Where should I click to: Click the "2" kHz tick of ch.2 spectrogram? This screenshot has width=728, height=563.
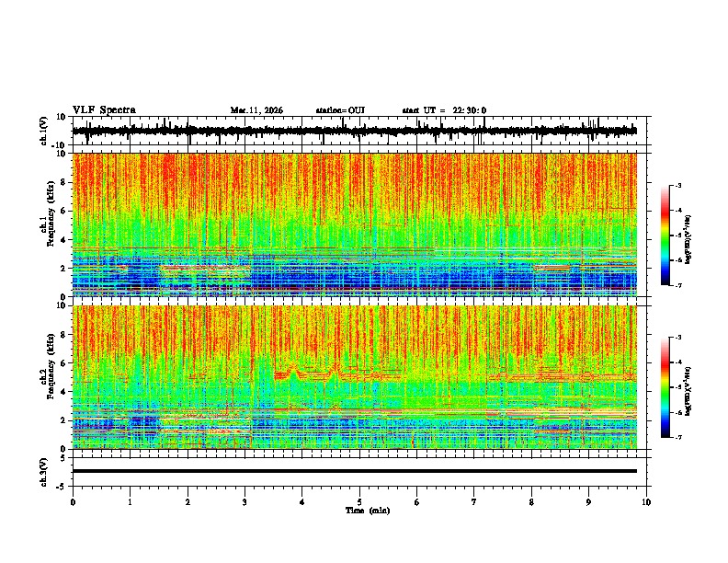point(63,420)
